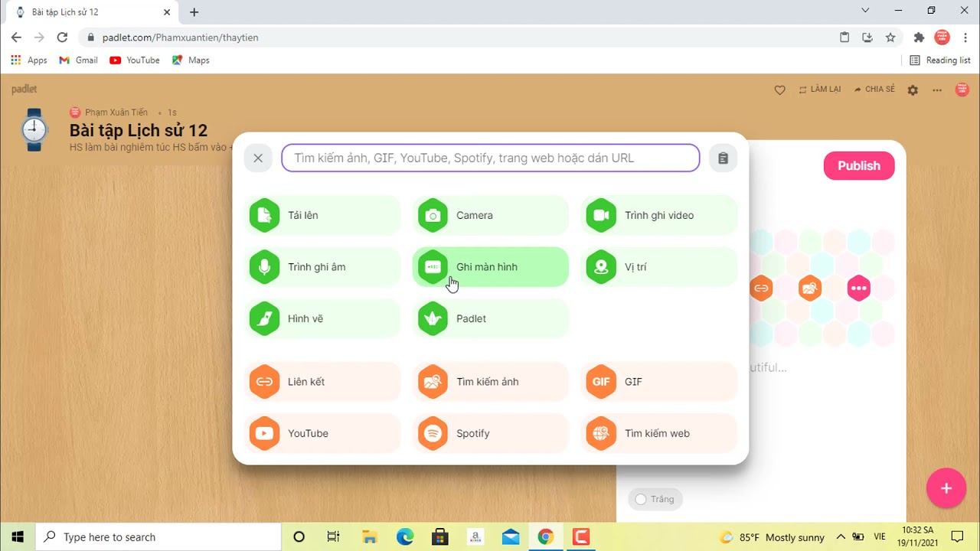This screenshot has height=551, width=980.
Task: Open the tab search chevron
Action: pyautogui.click(x=865, y=11)
